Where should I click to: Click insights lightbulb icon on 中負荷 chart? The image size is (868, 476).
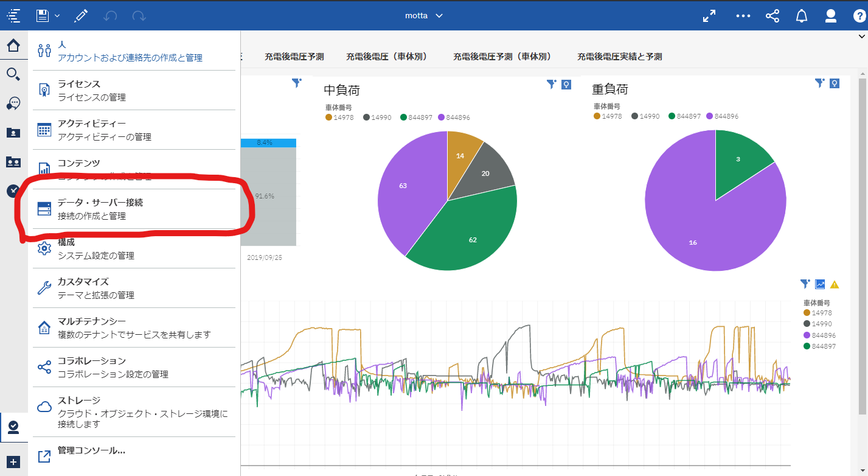pos(566,85)
